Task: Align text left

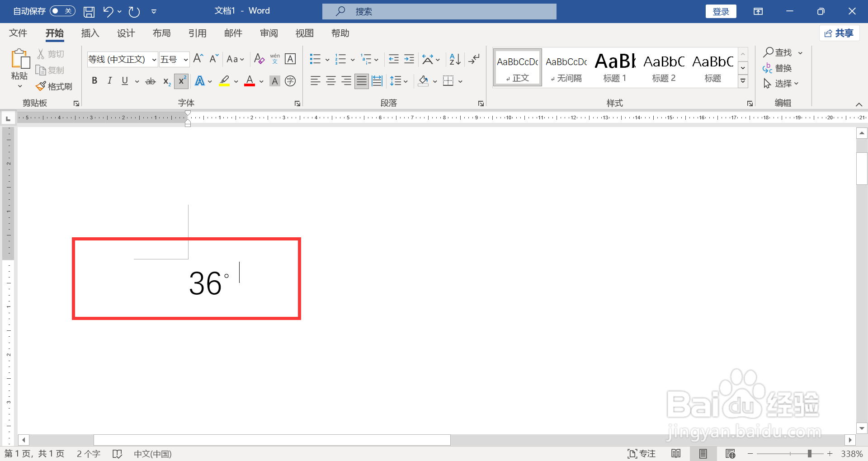Action: pos(315,81)
